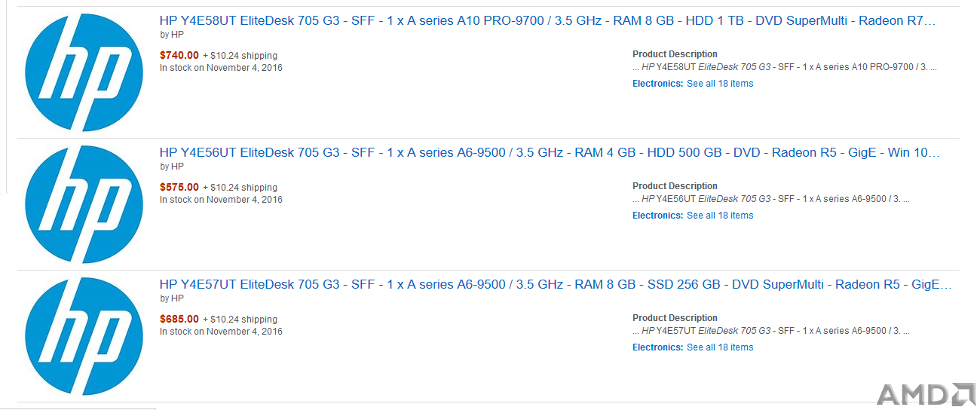Click the $740.00 price
This screenshot has width=980, height=410.
[x=179, y=55]
